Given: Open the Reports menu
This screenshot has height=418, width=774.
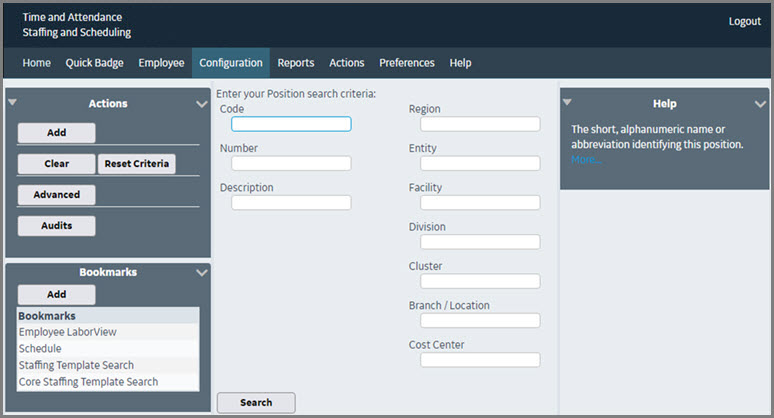Looking at the screenshot, I should [296, 63].
